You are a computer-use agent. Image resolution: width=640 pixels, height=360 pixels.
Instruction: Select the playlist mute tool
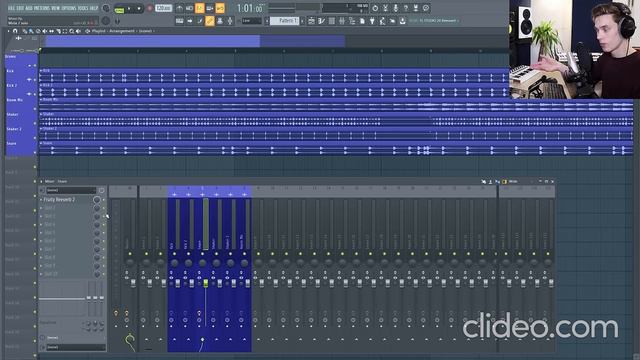[44, 31]
